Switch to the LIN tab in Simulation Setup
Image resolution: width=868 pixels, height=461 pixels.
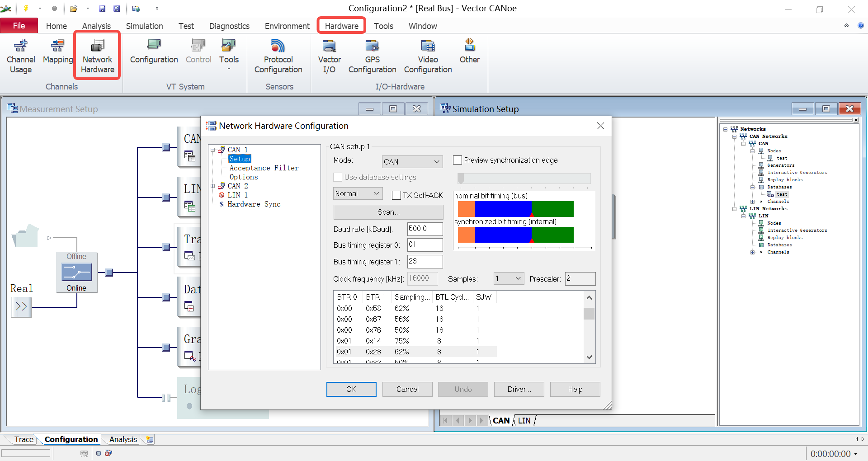point(524,421)
